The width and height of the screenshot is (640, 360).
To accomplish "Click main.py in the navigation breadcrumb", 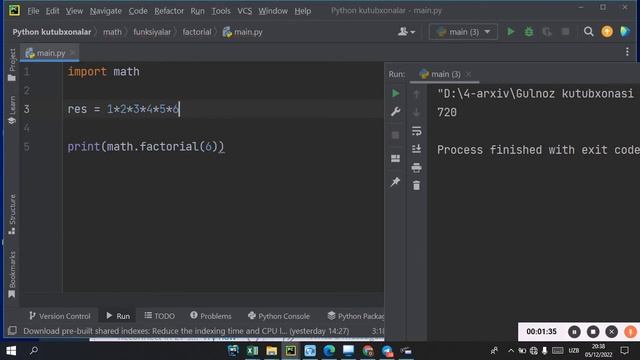I will coord(243,32).
